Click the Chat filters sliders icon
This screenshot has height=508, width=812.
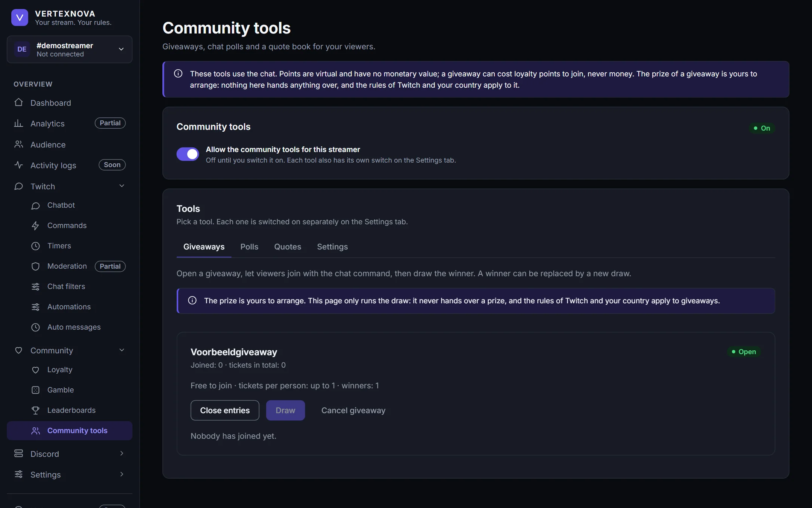pyautogui.click(x=35, y=287)
